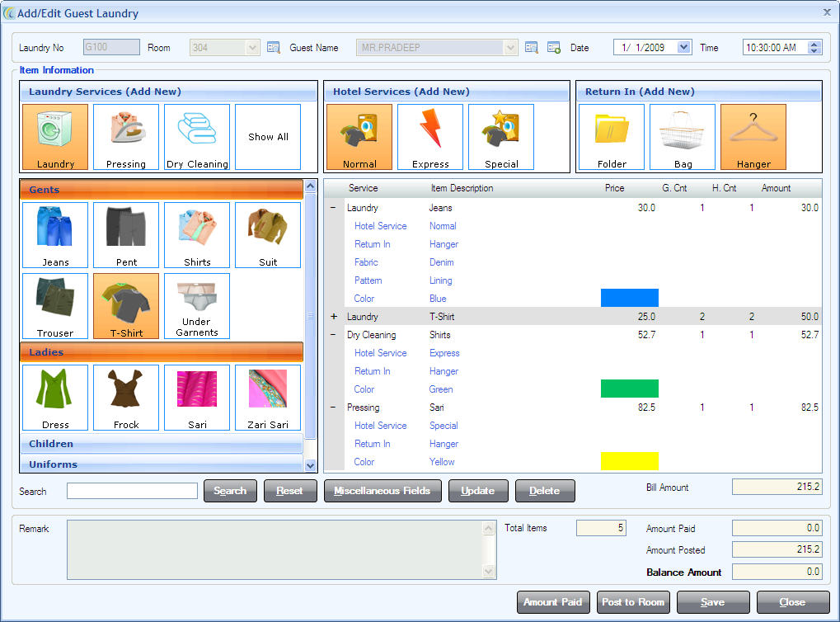Collapse the Pressing Sari row
Screen dimensions: 840x622
[334, 408]
